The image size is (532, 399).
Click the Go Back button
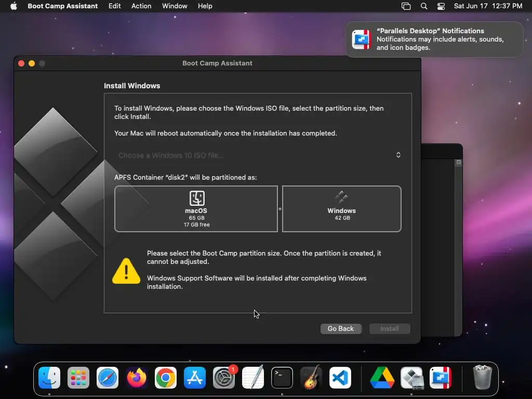341,328
